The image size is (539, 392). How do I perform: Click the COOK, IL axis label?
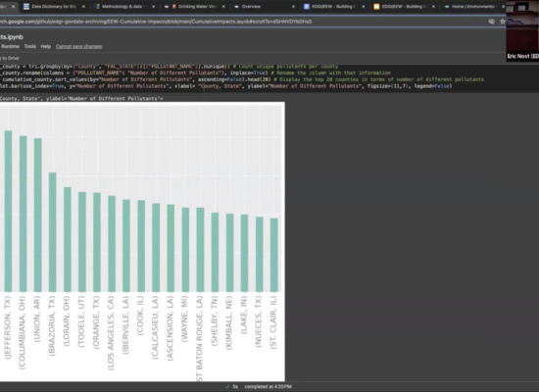pos(140,316)
